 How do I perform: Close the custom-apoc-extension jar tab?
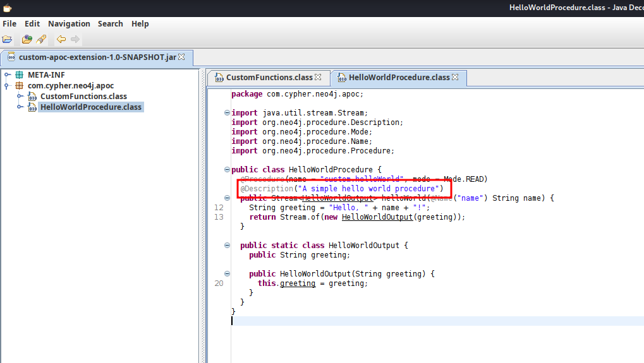(x=182, y=57)
